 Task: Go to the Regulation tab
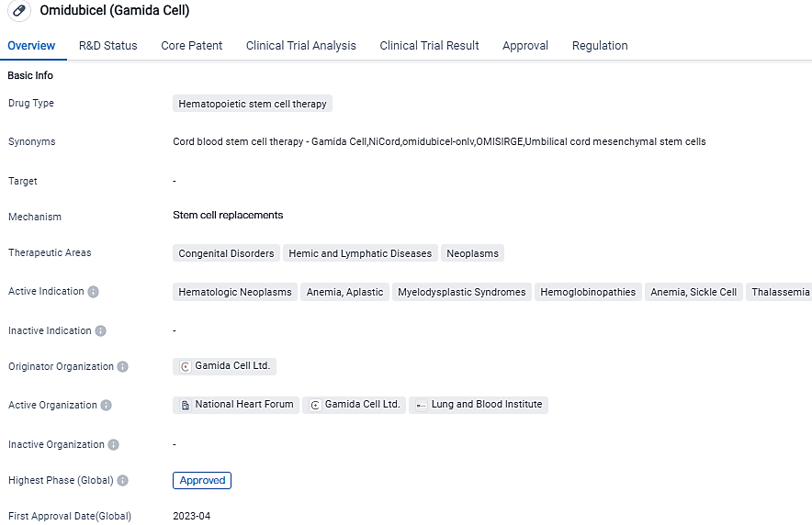coord(599,46)
